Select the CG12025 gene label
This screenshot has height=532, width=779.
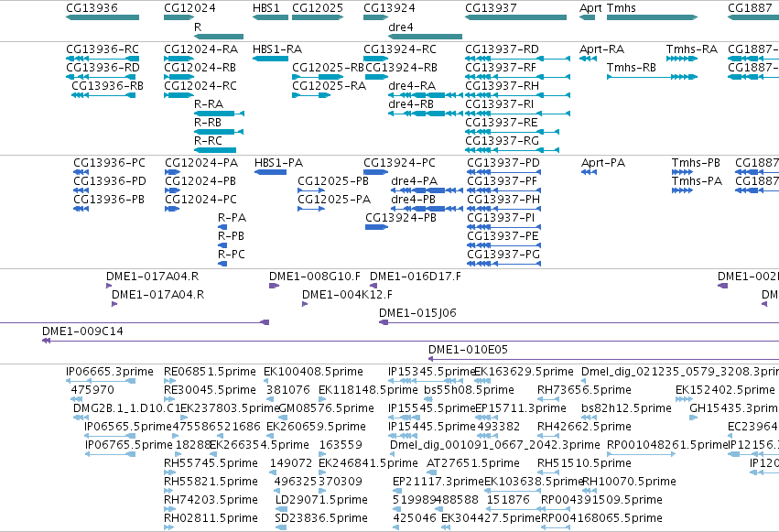(318, 8)
